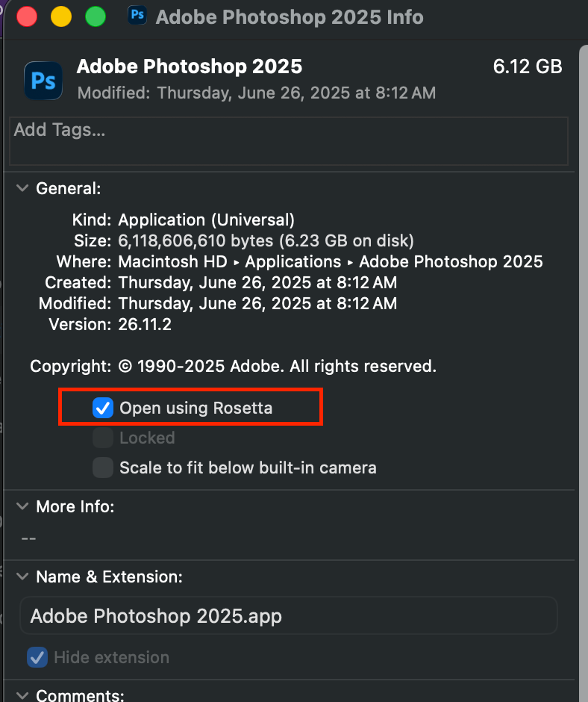Click the green zoom window button
The image size is (588, 702).
coord(96,16)
